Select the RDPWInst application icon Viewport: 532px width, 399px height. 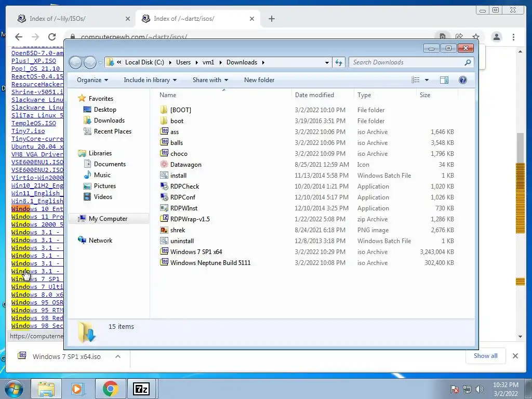point(164,208)
